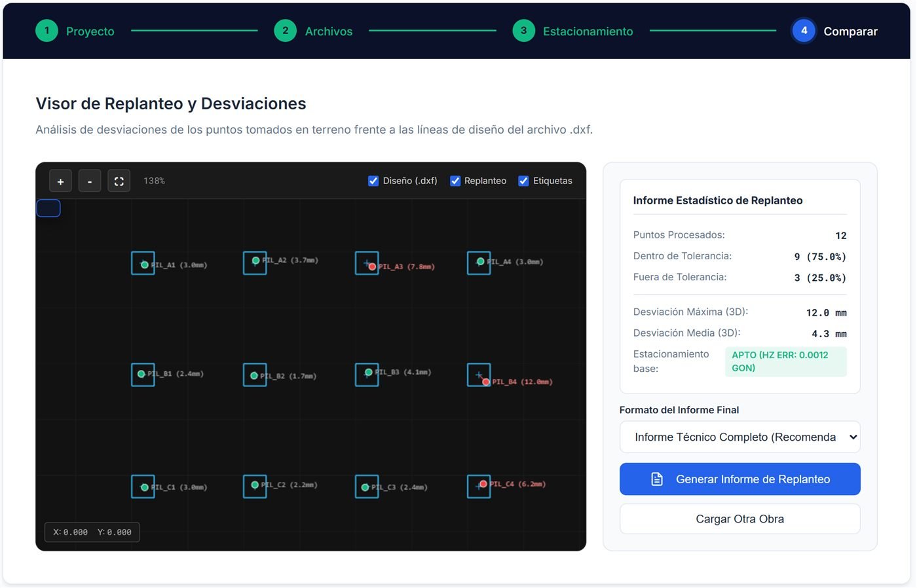917x588 pixels.
Task: Click the Desviación Media value 4.3 mm
Action: 829,334
